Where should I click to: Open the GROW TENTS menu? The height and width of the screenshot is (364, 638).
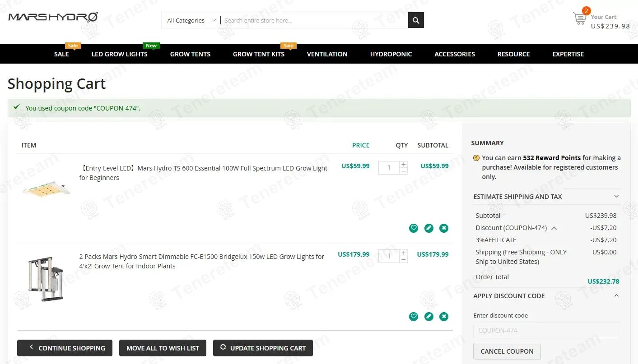click(x=190, y=54)
